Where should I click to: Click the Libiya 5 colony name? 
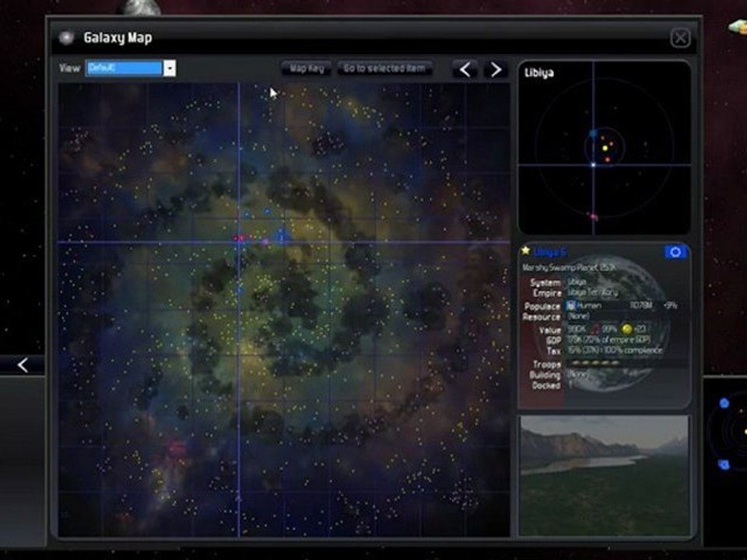(x=550, y=252)
